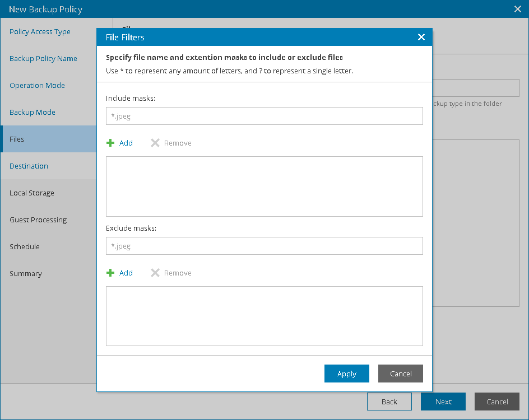Cancel the New Backup Policy wizard

coord(497,402)
